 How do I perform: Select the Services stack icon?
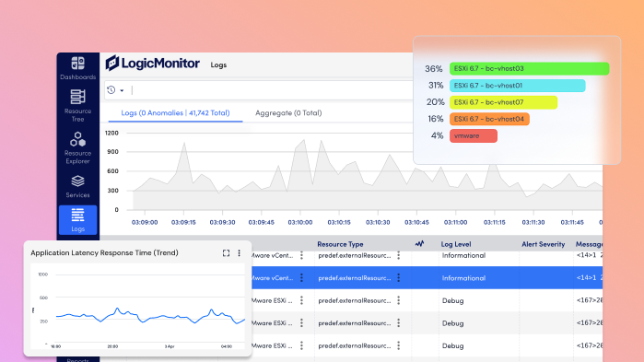click(77, 181)
